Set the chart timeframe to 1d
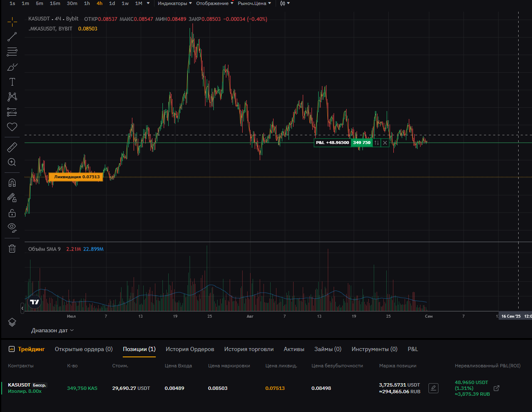 point(112,3)
